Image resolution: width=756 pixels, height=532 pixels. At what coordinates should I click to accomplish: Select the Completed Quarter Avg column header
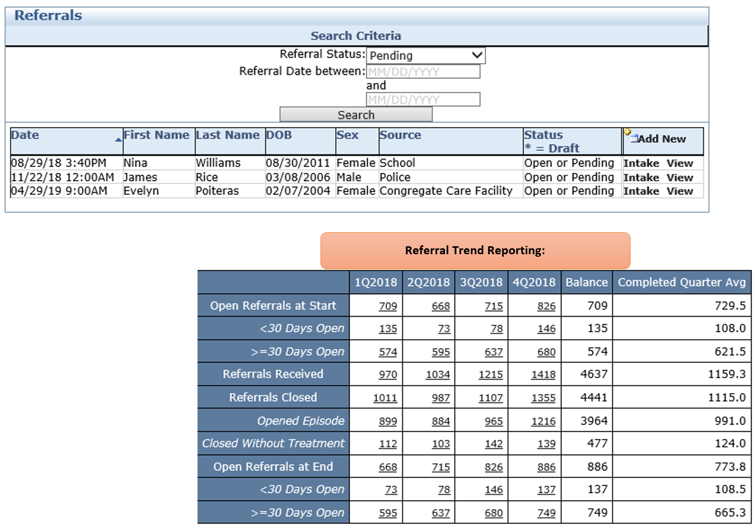pos(681,282)
